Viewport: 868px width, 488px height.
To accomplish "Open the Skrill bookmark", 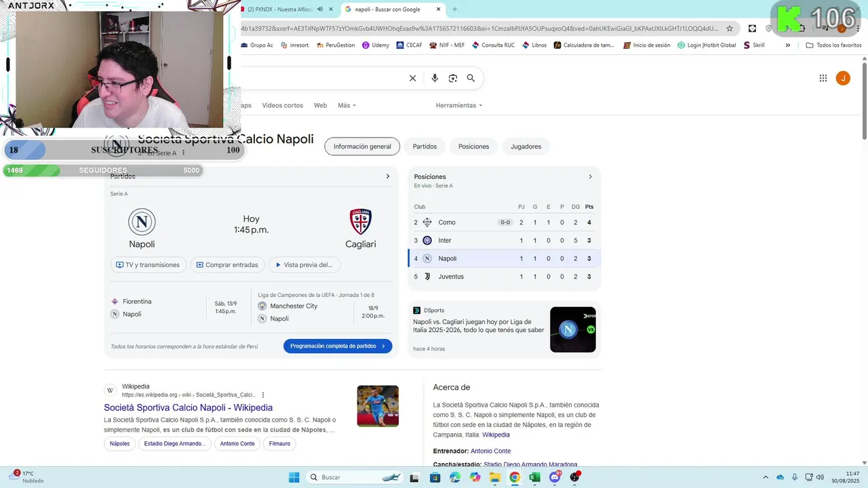I will click(x=753, y=45).
